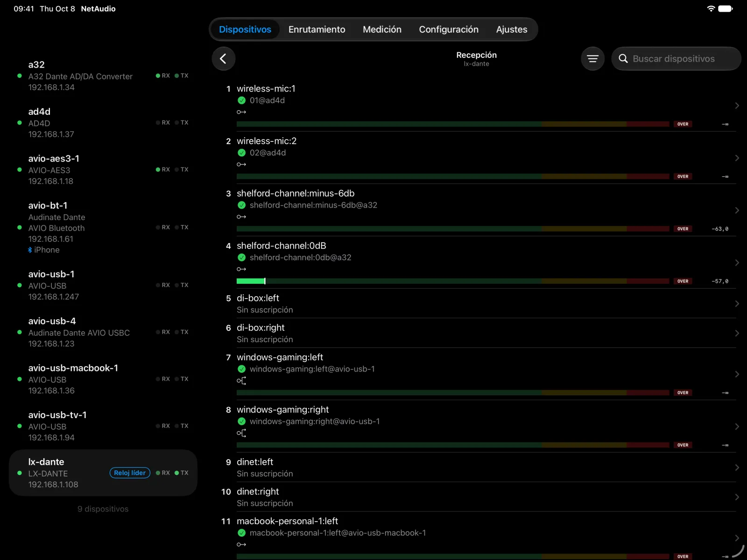Image resolution: width=747 pixels, height=560 pixels.
Task: Click status dot of a32 device
Action: click(x=19, y=76)
